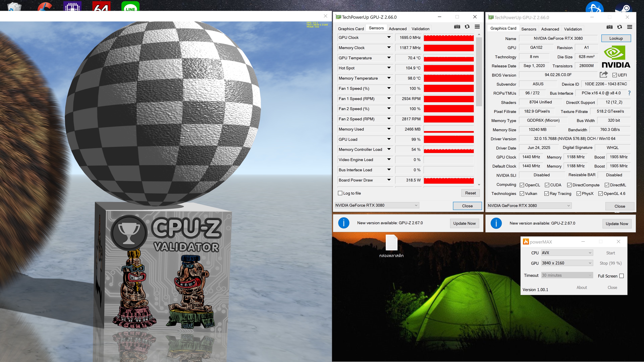Click camera icon in Graphics Card window

tap(609, 27)
